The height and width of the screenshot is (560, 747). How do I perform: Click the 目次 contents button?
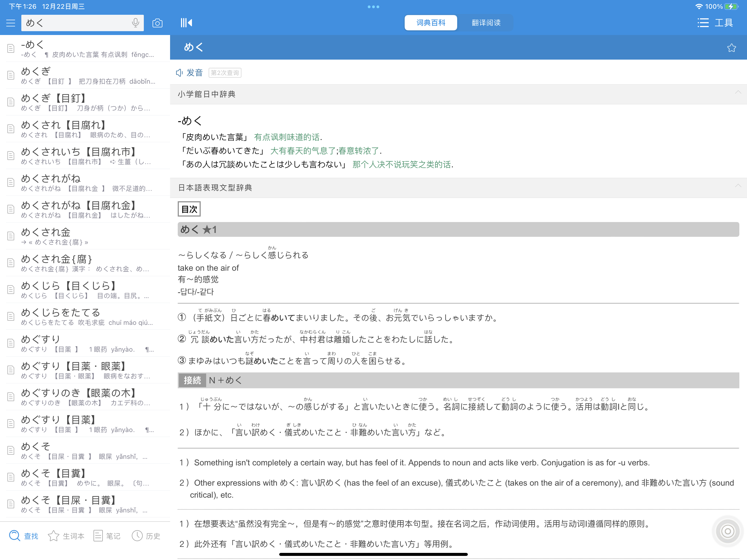coord(189,209)
